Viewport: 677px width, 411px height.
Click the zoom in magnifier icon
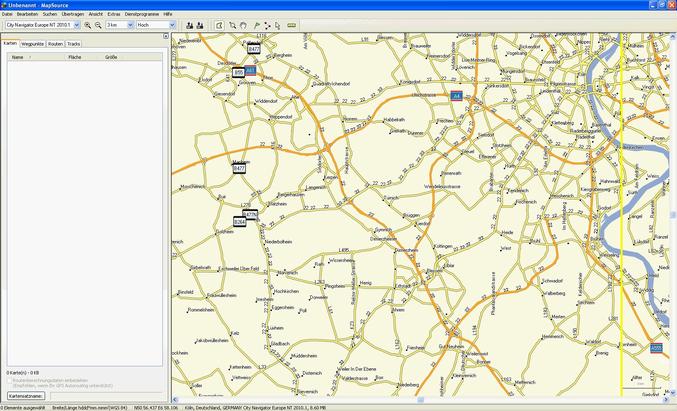pyautogui.click(x=87, y=25)
